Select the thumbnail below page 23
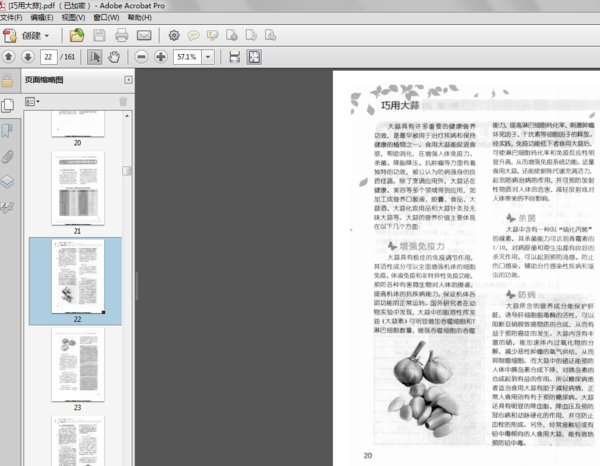The image size is (600, 466). point(78,441)
